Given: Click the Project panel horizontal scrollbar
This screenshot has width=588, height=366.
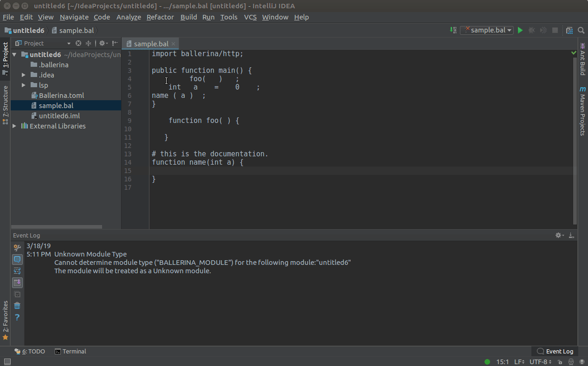Looking at the screenshot, I should [57, 227].
